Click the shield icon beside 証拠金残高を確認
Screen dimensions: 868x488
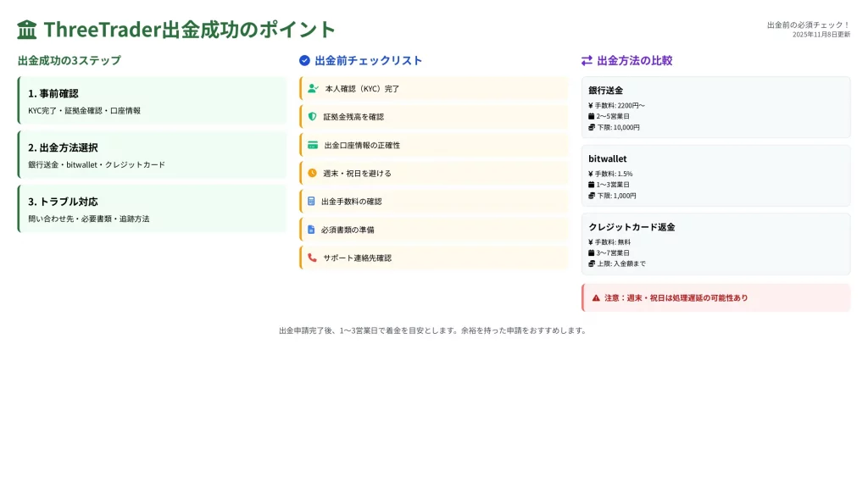point(312,117)
